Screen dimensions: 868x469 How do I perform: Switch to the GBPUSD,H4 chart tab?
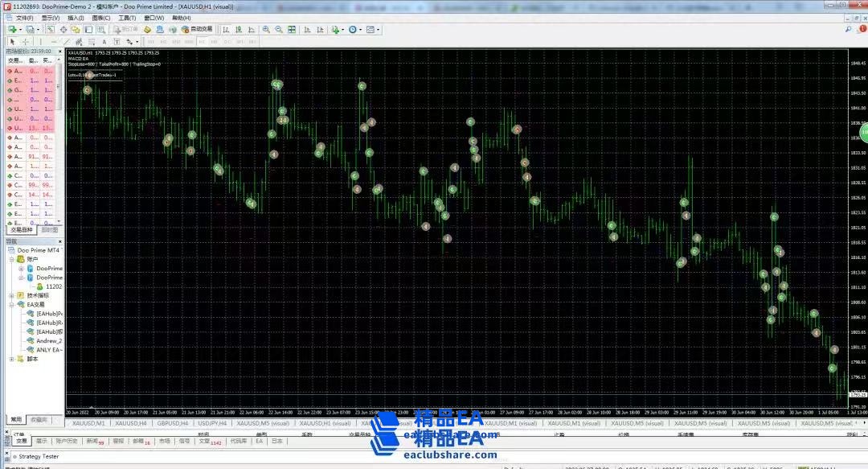[x=174, y=422]
